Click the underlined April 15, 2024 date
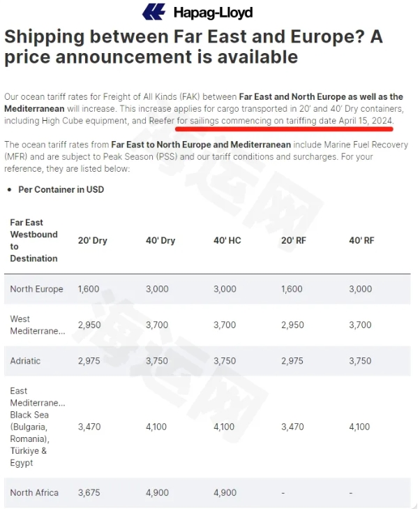The image size is (420, 509). (366, 121)
